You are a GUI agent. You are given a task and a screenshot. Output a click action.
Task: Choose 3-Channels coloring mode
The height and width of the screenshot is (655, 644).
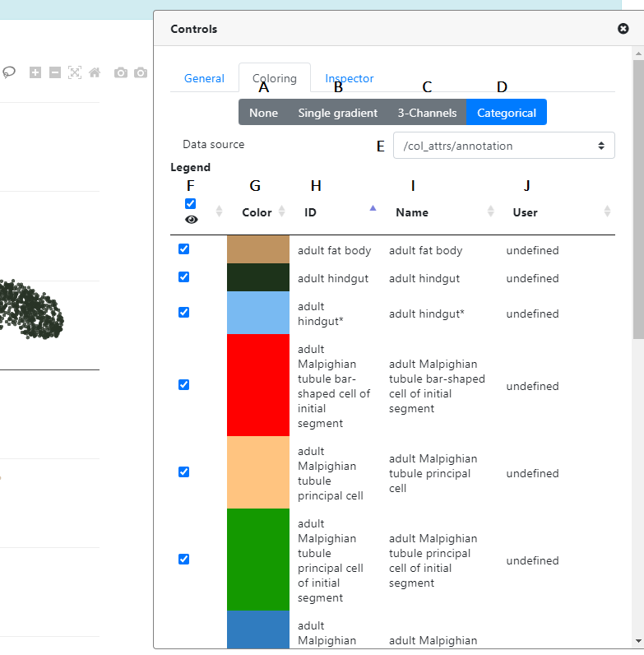(427, 113)
